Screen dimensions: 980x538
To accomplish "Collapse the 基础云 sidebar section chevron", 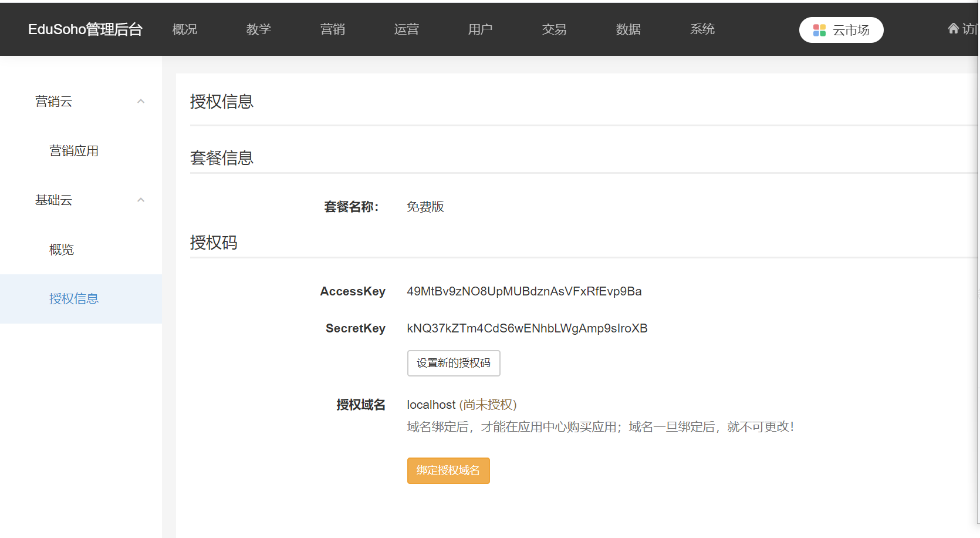I will coord(141,200).
